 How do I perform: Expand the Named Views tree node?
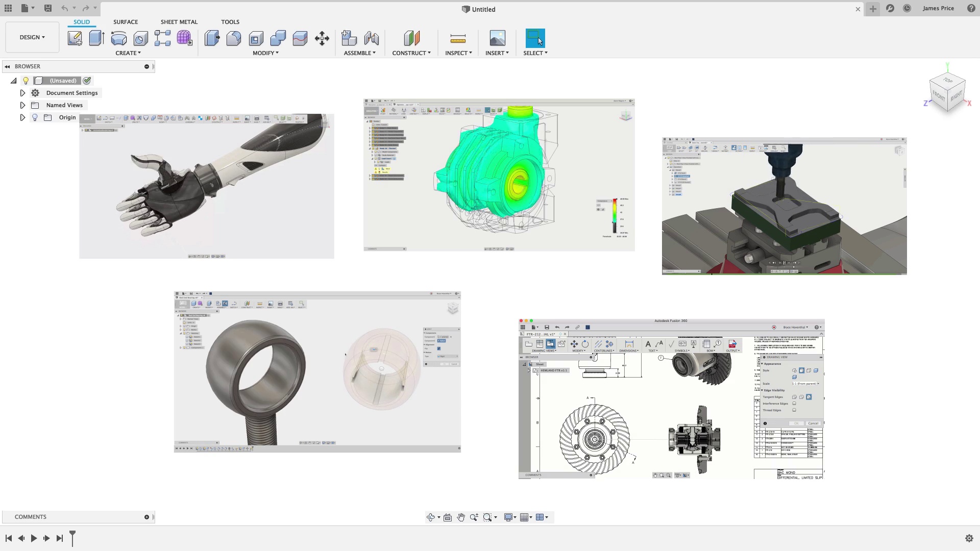[x=22, y=105]
